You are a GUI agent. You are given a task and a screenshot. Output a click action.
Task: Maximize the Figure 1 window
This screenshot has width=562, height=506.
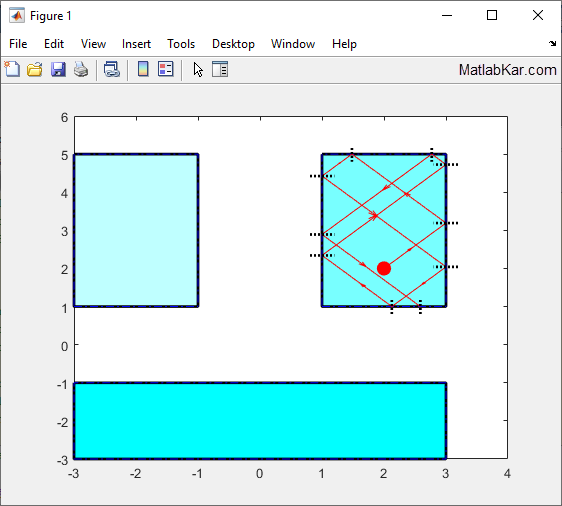click(492, 15)
